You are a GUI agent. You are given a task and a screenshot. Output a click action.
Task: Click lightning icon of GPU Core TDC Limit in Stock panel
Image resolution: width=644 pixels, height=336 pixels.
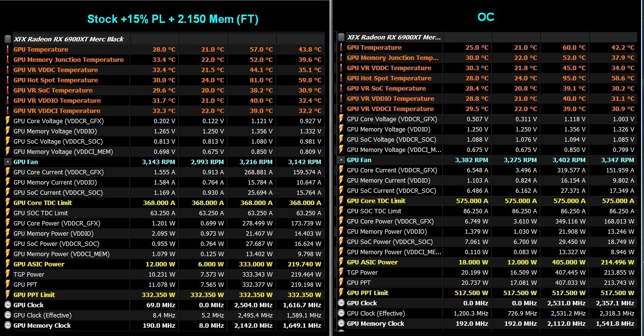pos(7,203)
